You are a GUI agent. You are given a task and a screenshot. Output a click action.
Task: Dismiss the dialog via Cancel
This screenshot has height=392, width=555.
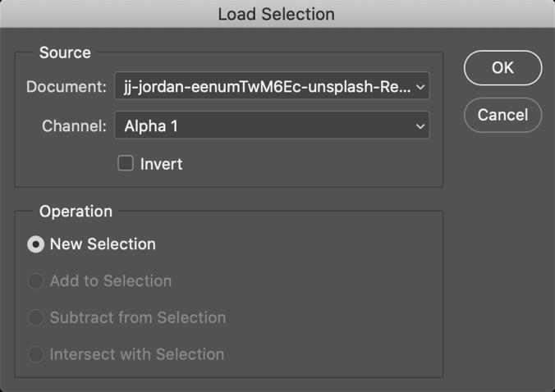tap(502, 115)
